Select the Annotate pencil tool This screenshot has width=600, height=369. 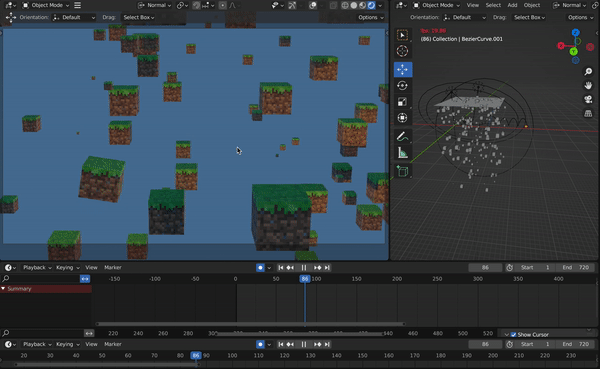pos(402,136)
